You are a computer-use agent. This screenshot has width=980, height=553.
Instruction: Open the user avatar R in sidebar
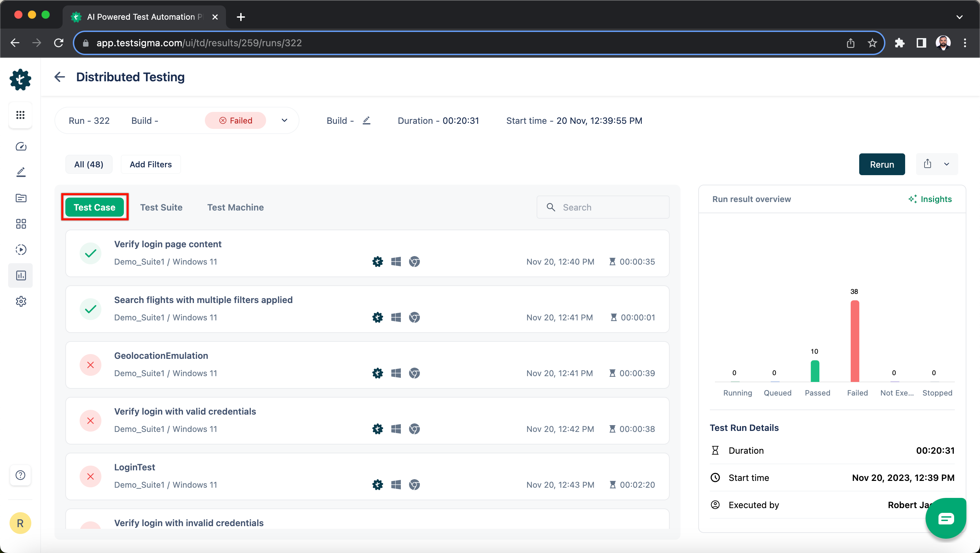pyautogui.click(x=20, y=523)
